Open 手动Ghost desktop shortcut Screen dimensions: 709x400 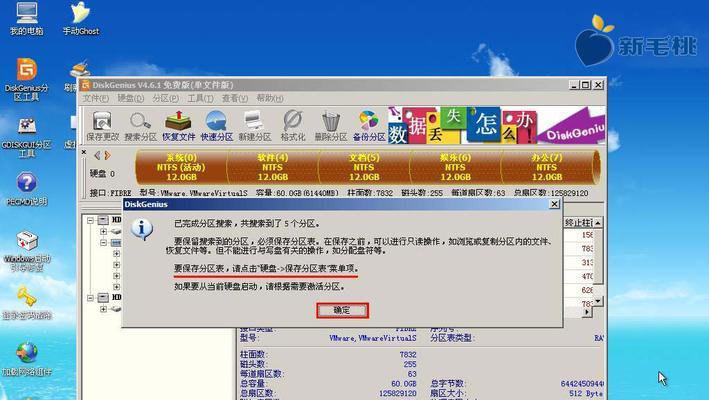point(80,18)
